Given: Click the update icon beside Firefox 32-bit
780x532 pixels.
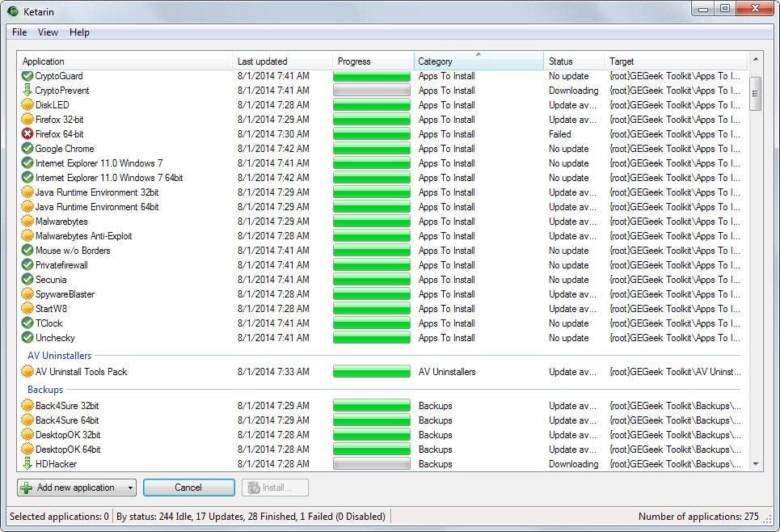Looking at the screenshot, I should (27, 120).
